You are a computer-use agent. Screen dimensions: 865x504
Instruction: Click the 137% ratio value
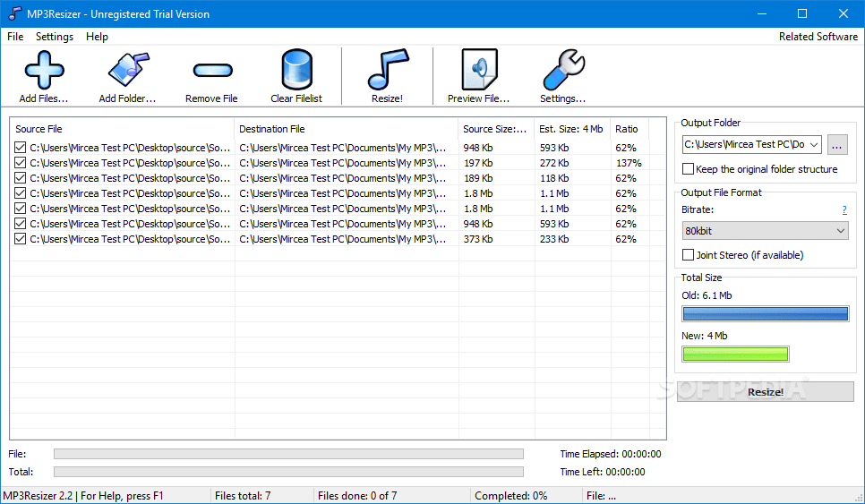coord(629,163)
